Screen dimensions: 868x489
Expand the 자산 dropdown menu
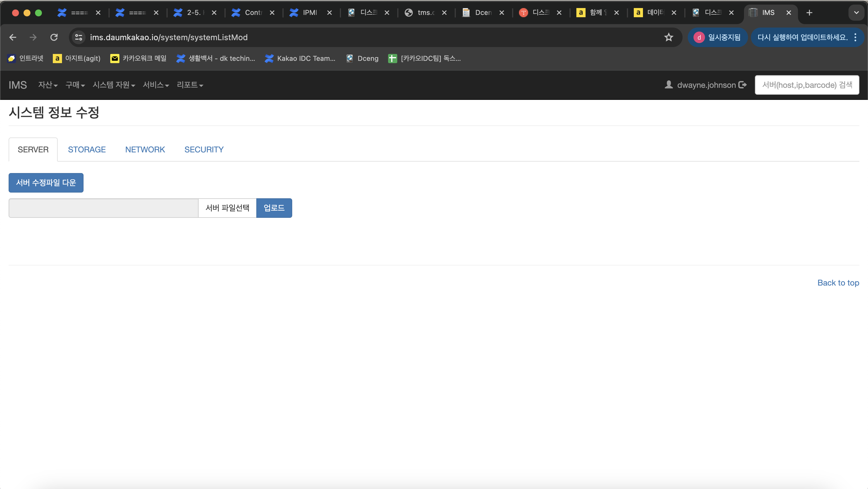48,85
